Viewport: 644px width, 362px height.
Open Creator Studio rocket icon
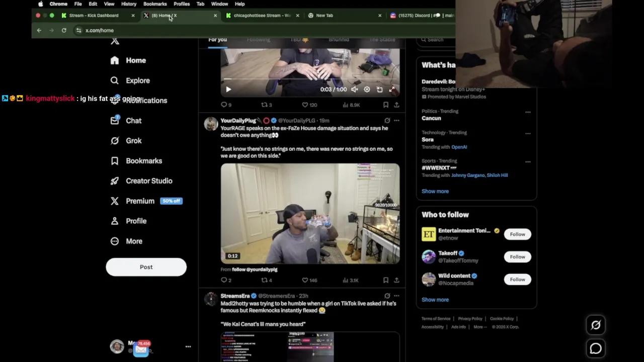115,181
